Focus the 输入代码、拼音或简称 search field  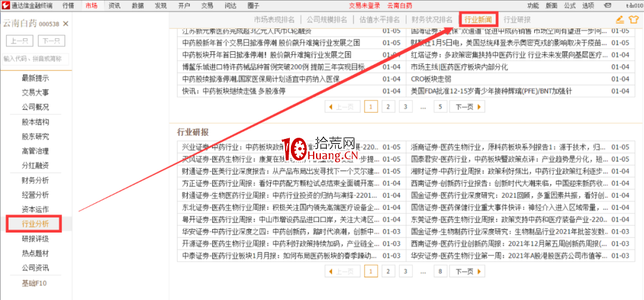pos(36,59)
